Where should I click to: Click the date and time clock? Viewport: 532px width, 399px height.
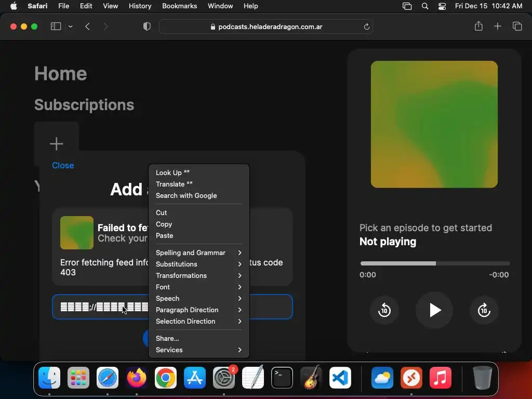point(488,6)
